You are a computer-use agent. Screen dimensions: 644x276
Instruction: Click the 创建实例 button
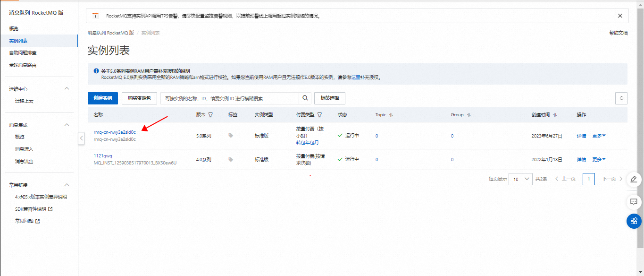[103, 98]
